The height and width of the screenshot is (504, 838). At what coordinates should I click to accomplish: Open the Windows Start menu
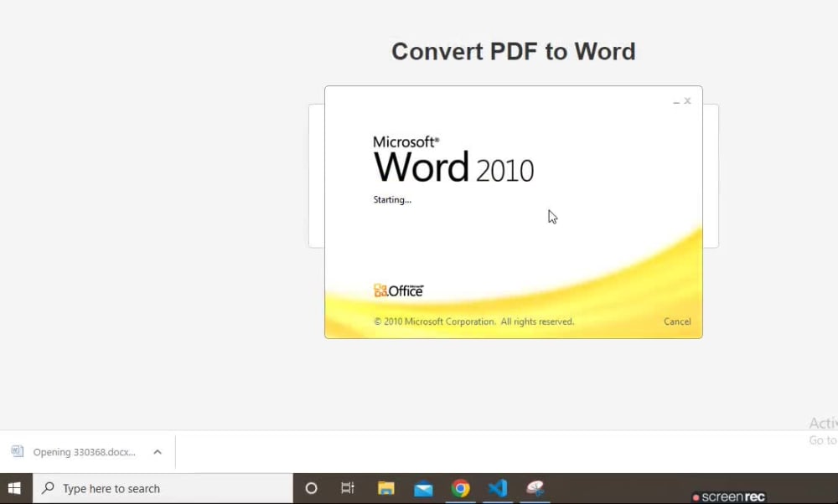[14, 488]
